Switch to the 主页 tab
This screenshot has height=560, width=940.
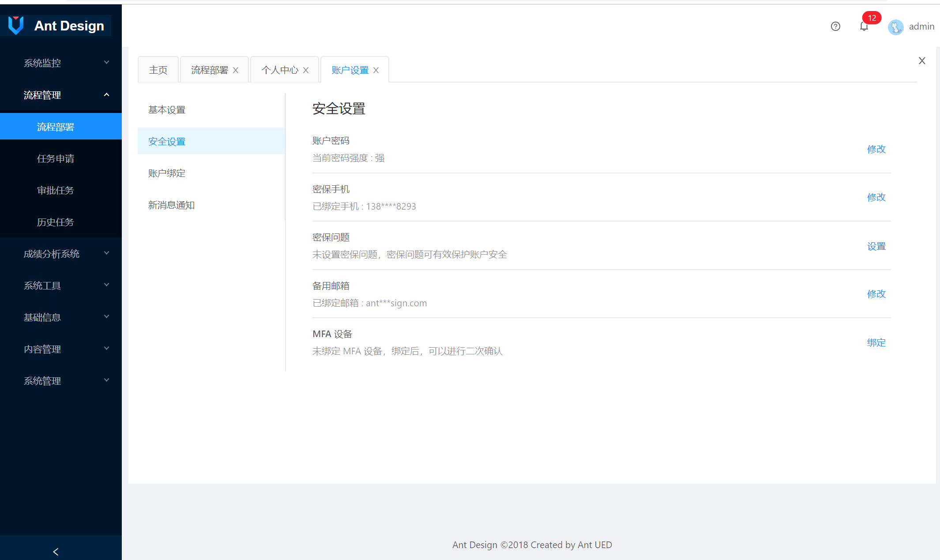[x=158, y=70]
